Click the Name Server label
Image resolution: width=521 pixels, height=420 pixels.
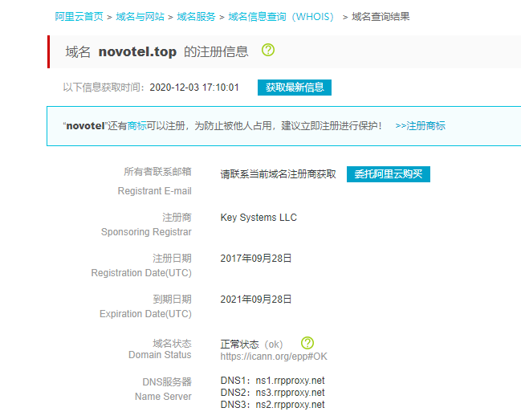(x=163, y=397)
